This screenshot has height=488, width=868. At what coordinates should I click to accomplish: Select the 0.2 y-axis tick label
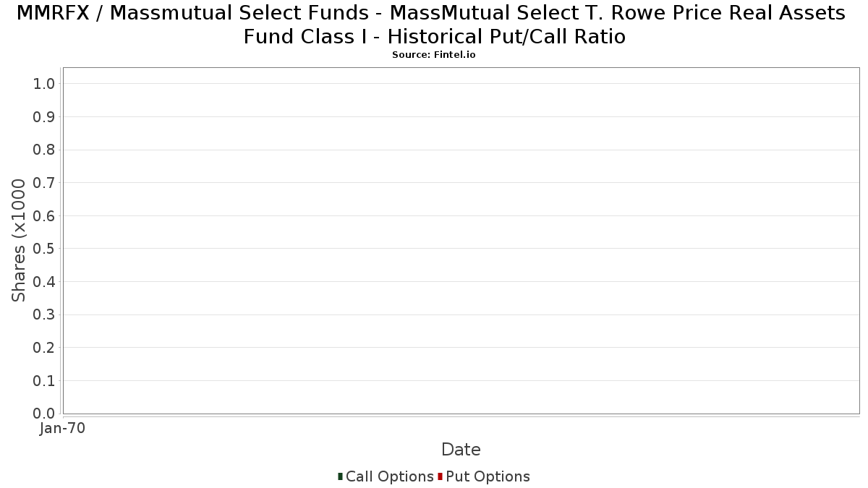[x=44, y=348]
